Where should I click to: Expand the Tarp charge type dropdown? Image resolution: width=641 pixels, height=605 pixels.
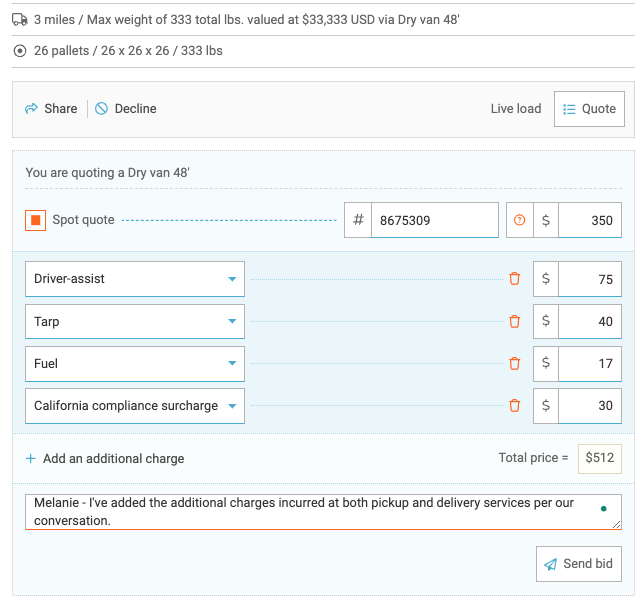click(134, 322)
